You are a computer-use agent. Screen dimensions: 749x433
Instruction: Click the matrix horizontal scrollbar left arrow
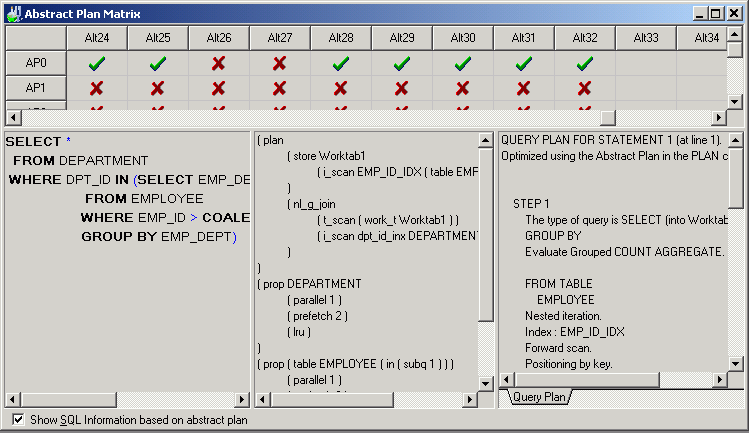point(13,118)
